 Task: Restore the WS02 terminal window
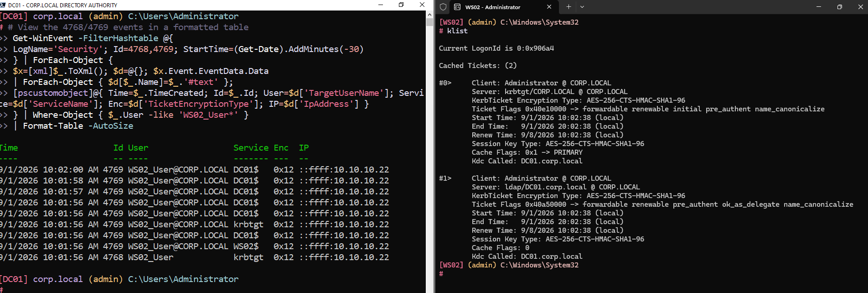(x=839, y=7)
